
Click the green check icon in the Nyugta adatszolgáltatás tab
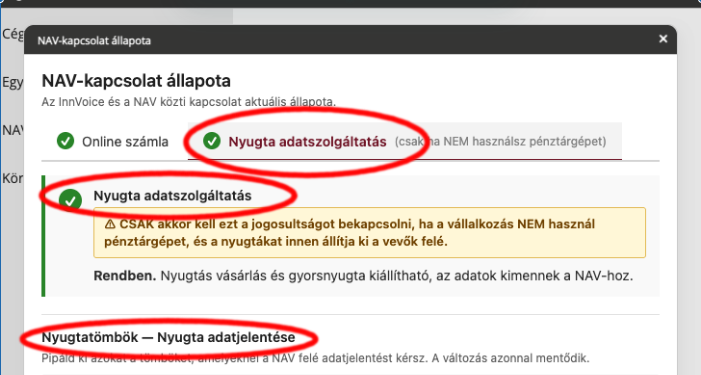pyautogui.click(x=211, y=141)
